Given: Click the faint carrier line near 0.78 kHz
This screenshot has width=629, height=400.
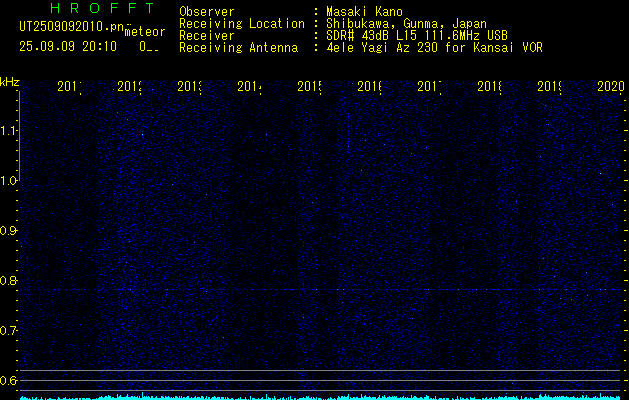Looking at the screenshot, I should click(x=320, y=289).
